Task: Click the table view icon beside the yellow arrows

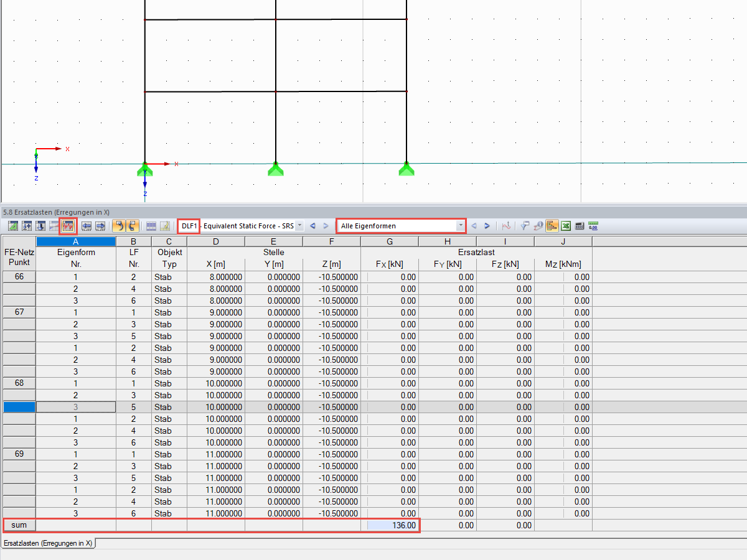Action: [x=151, y=226]
